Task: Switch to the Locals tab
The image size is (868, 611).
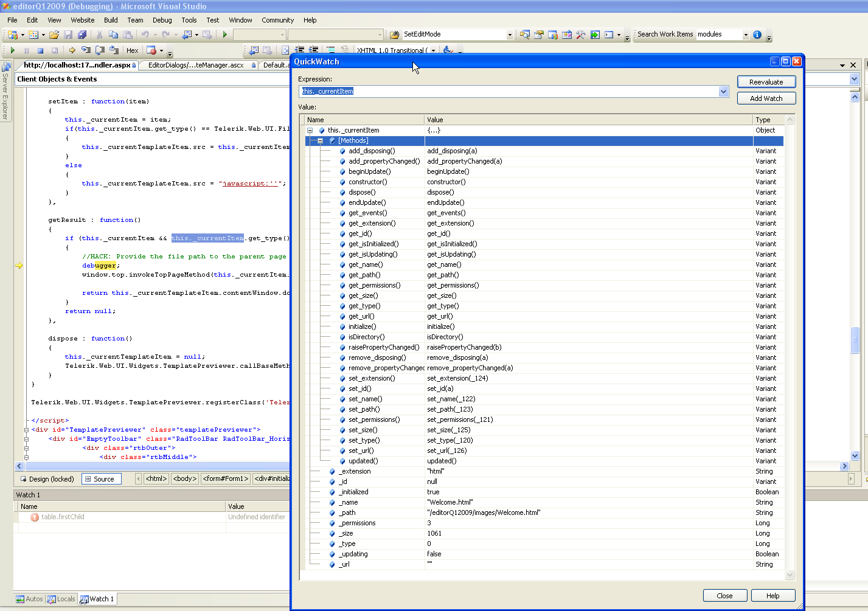Action: click(x=61, y=599)
